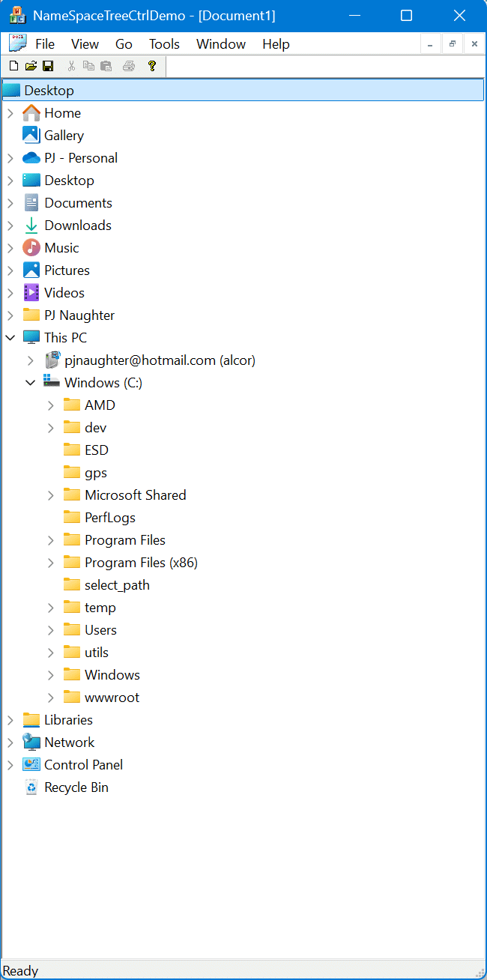487x980 pixels.
Task: Open the Go menu
Action: [x=124, y=44]
